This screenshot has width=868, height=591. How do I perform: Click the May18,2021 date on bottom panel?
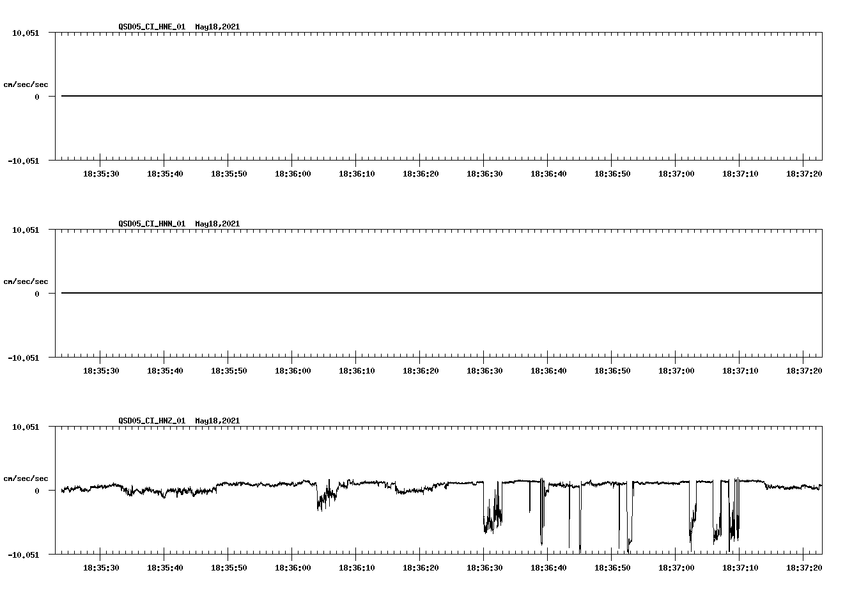click(217, 422)
